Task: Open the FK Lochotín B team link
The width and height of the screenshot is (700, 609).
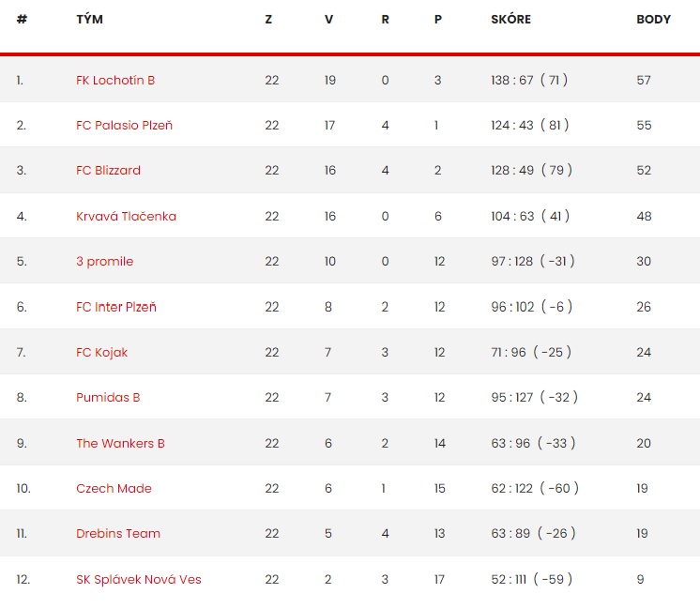Action: 115,81
